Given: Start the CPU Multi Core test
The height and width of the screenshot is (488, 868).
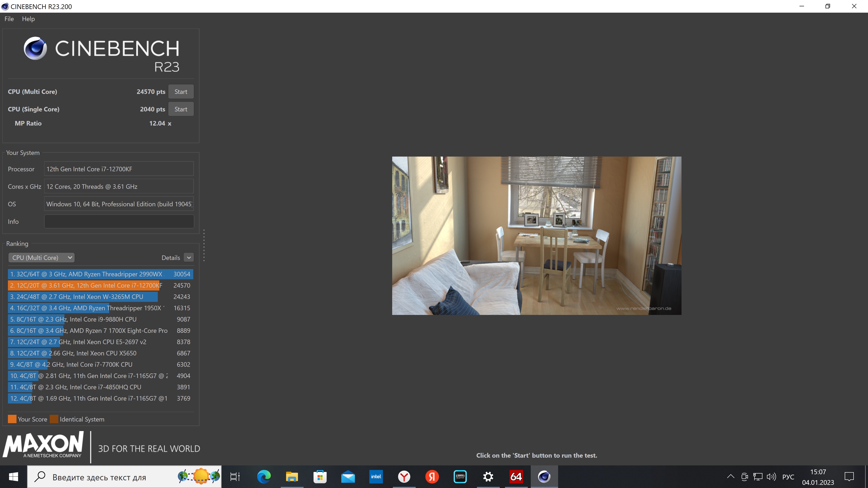Looking at the screenshot, I should click(x=181, y=91).
